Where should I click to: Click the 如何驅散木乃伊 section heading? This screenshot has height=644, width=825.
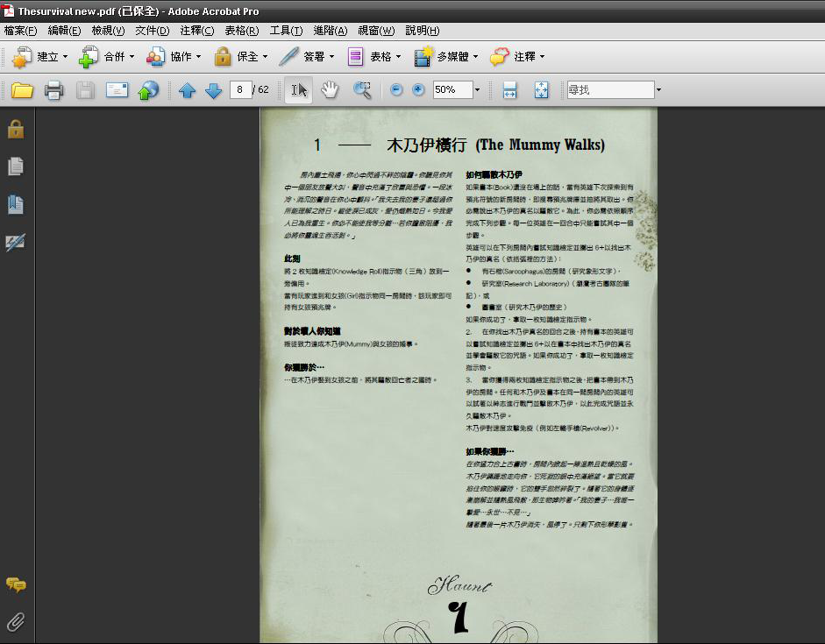(494, 174)
